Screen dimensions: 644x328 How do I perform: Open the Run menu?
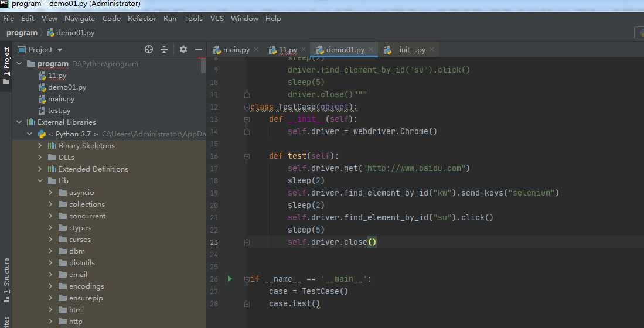pyautogui.click(x=169, y=19)
